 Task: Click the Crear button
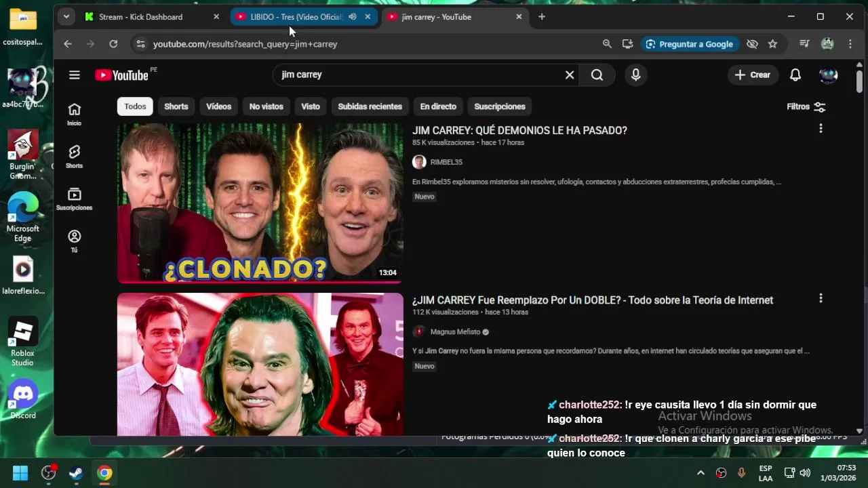(x=753, y=75)
